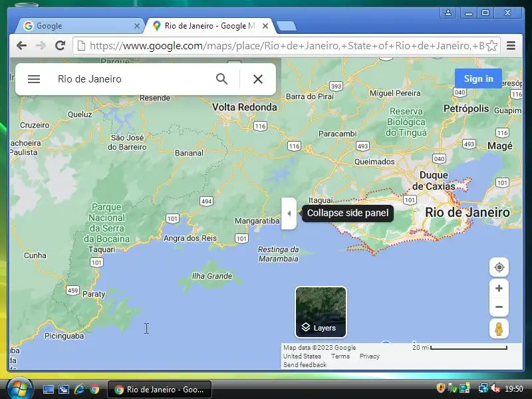Viewport: 532px width, 399px height.
Task: Open the Layers thumbnail
Action: [x=321, y=312]
